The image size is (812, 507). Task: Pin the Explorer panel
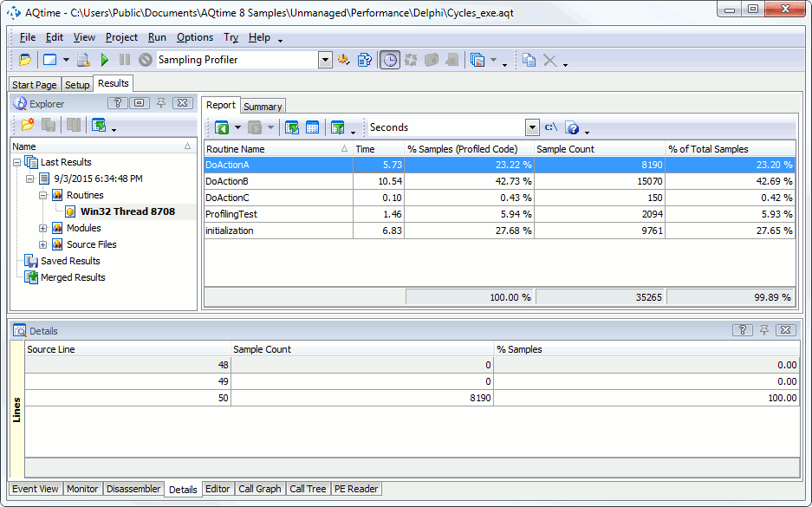pos(161,103)
